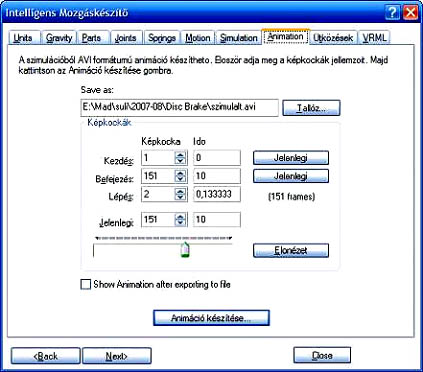The image size is (423, 372).
Task: Click the Save as file path field
Action: click(179, 107)
